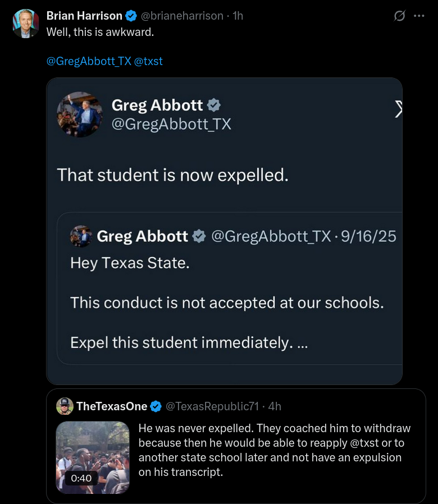Viewport: 438px width, 504px height.
Task: Click the X logo in the embedded screenshot
Action: point(398,109)
